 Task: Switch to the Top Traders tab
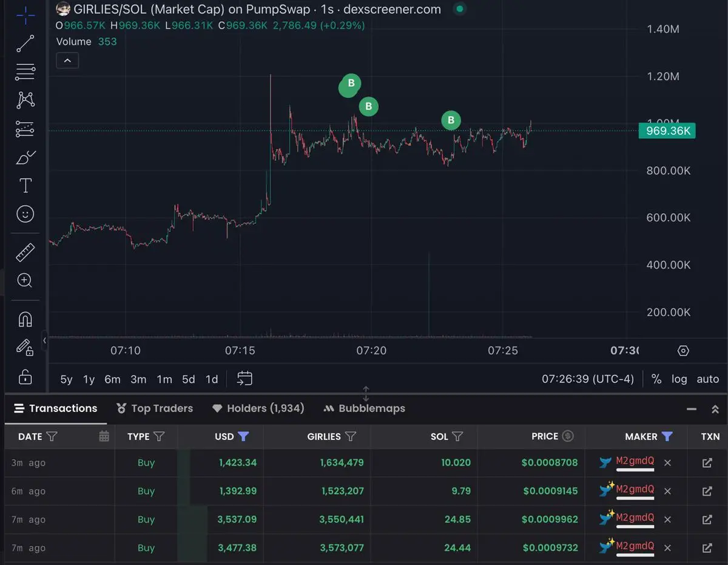coord(155,408)
